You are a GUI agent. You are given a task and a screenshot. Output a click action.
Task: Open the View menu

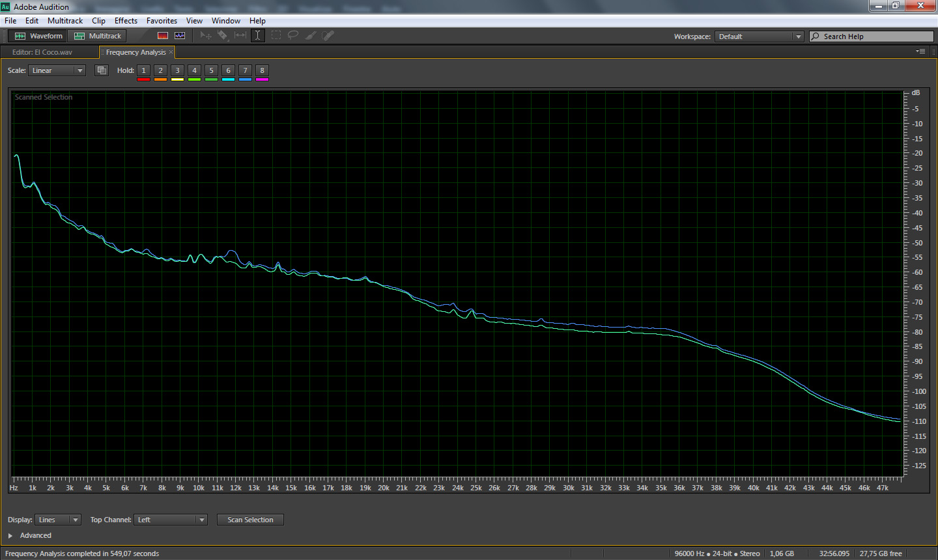coord(194,21)
